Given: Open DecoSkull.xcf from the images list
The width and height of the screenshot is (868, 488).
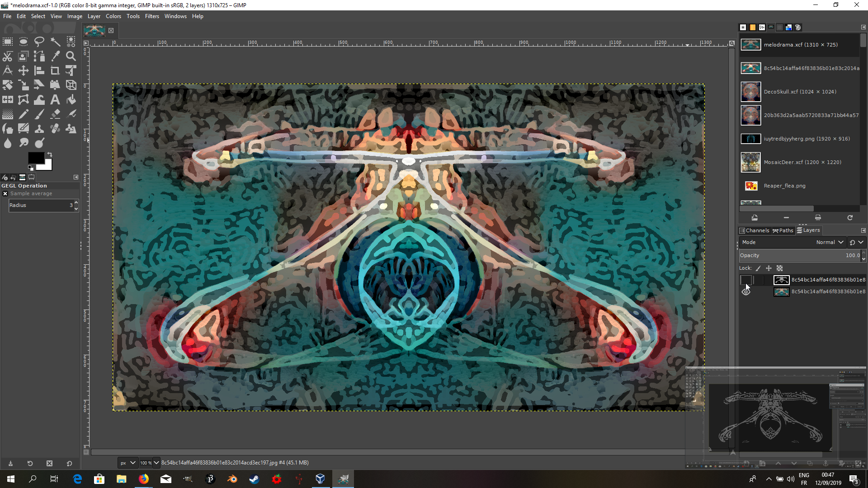Looking at the screenshot, I should (x=799, y=92).
